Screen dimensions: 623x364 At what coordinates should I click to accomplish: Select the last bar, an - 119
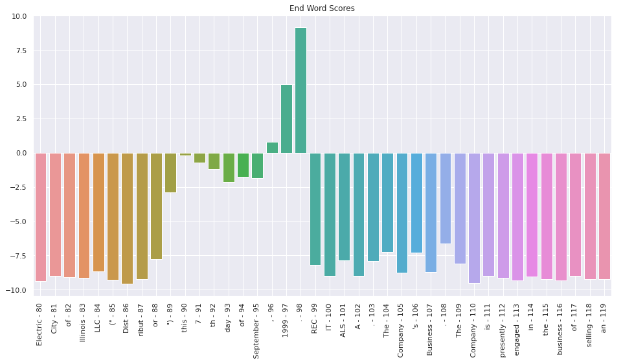point(605,216)
